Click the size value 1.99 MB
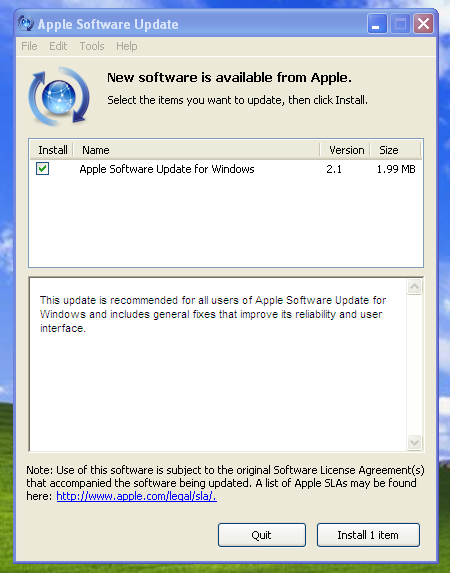Viewport: 450px width, 573px height. coord(396,169)
